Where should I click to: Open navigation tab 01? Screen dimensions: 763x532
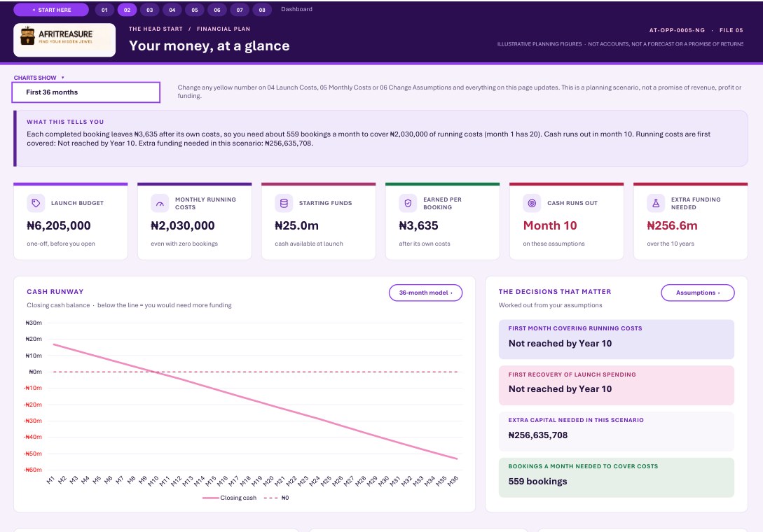(x=104, y=10)
